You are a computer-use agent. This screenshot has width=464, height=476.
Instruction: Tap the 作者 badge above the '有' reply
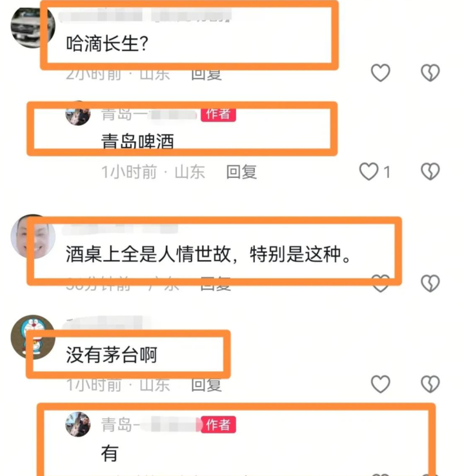tap(218, 424)
